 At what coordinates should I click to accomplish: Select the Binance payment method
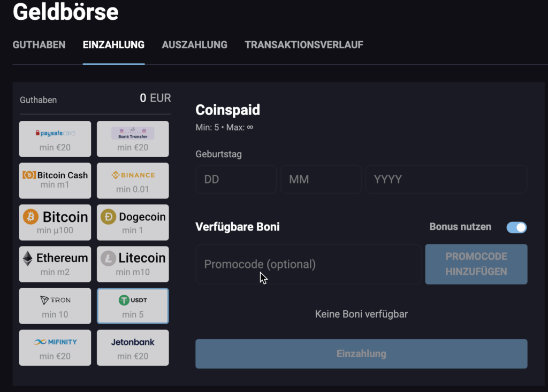[132, 180]
